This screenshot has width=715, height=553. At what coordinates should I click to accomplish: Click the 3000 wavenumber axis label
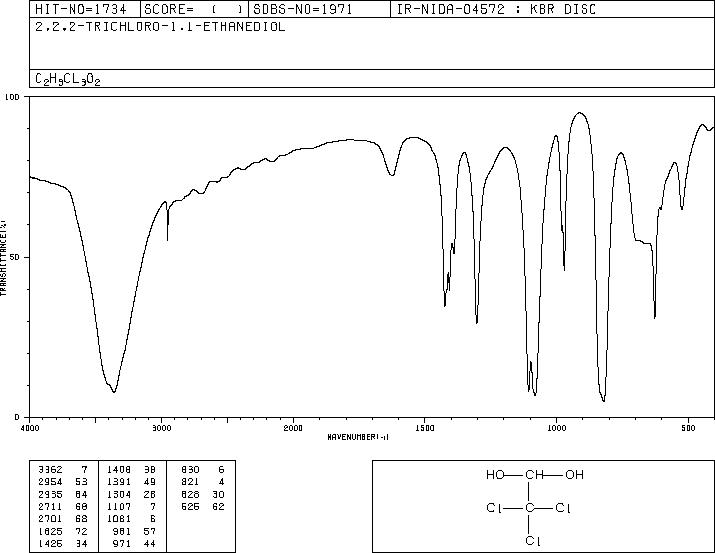[x=162, y=428]
